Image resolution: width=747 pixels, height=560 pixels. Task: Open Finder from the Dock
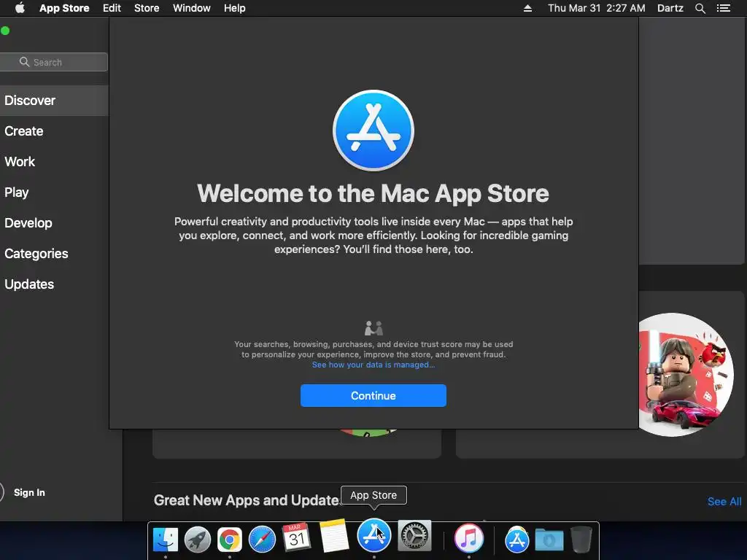166,540
